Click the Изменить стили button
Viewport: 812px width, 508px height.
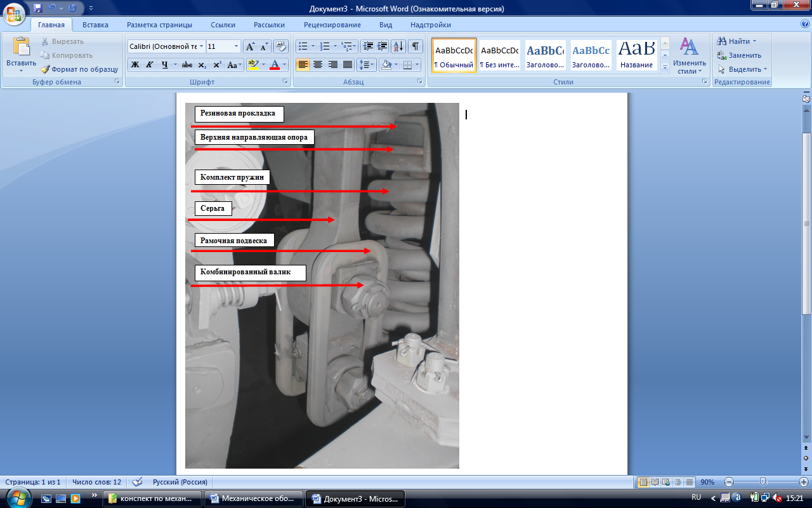click(689, 56)
